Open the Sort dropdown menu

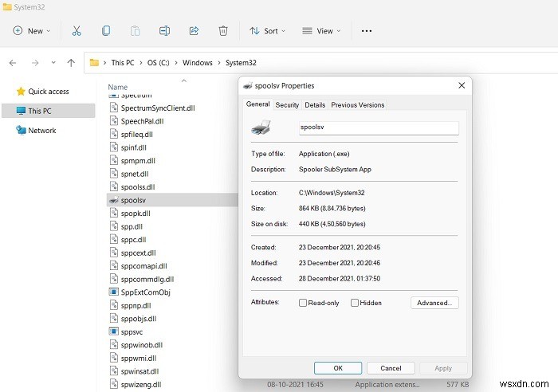click(268, 31)
